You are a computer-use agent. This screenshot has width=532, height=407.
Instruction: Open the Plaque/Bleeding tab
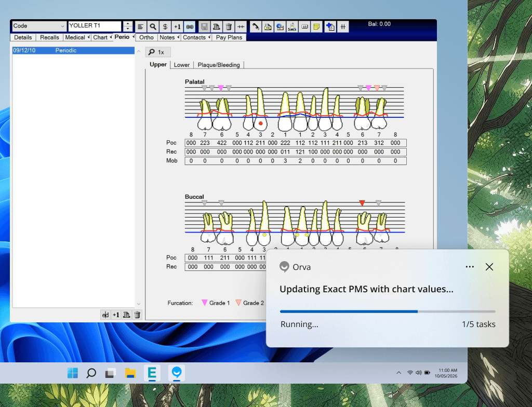tap(218, 65)
